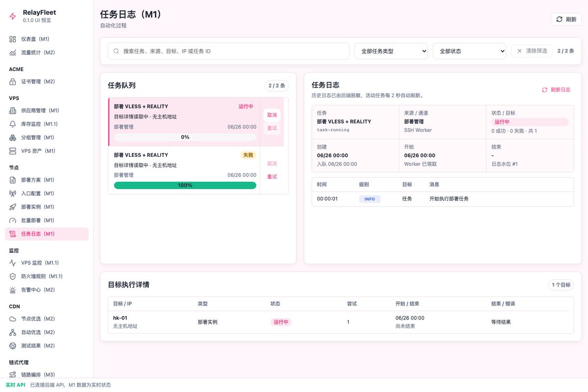Click the magnifier icon in the search box

[117, 51]
